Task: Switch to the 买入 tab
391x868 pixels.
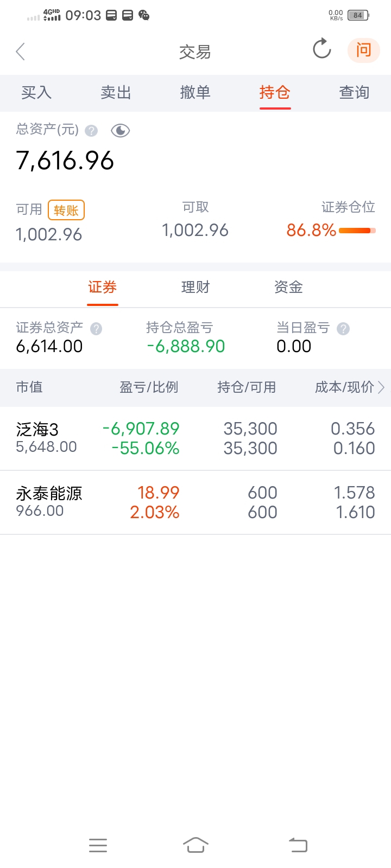Action: 36,93
